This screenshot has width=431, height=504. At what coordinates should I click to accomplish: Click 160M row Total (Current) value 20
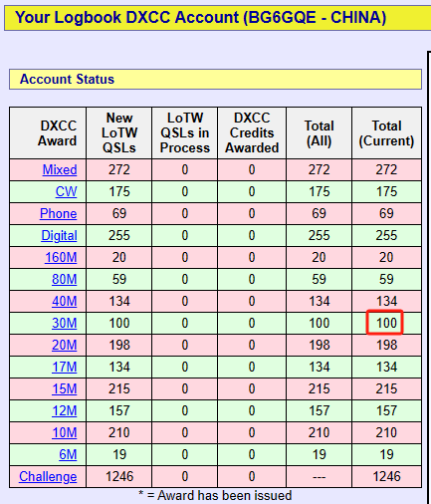[386, 257]
